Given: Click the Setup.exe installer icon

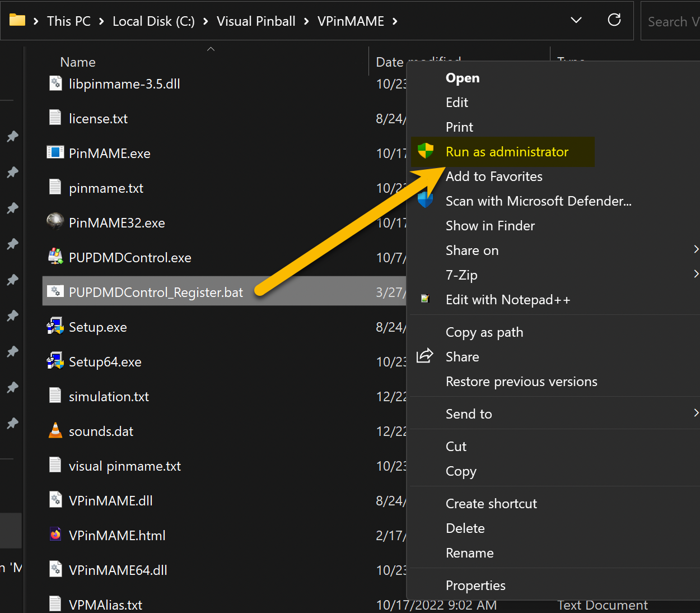Looking at the screenshot, I should click(55, 327).
